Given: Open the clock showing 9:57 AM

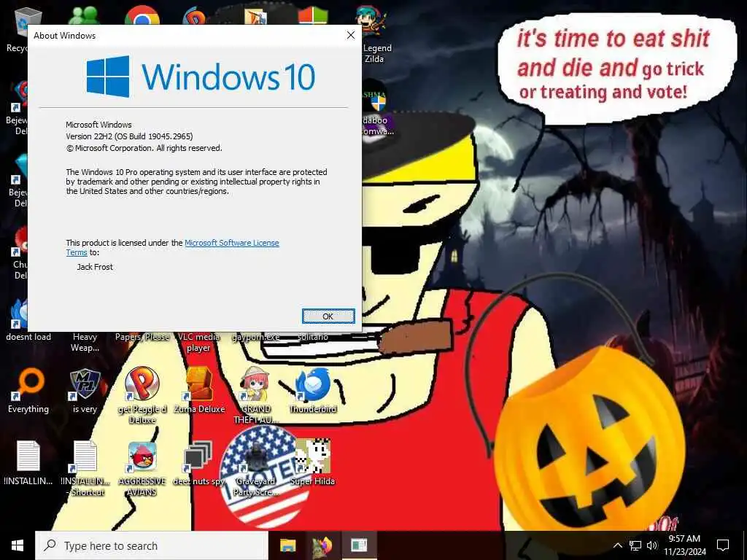Looking at the screenshot, I should click(x=684, y=545).
